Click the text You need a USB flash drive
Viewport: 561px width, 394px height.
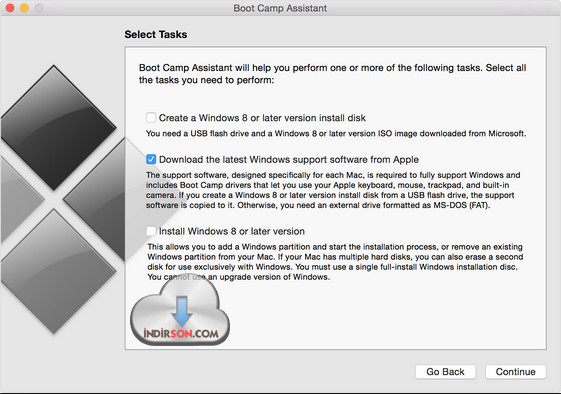336,133
